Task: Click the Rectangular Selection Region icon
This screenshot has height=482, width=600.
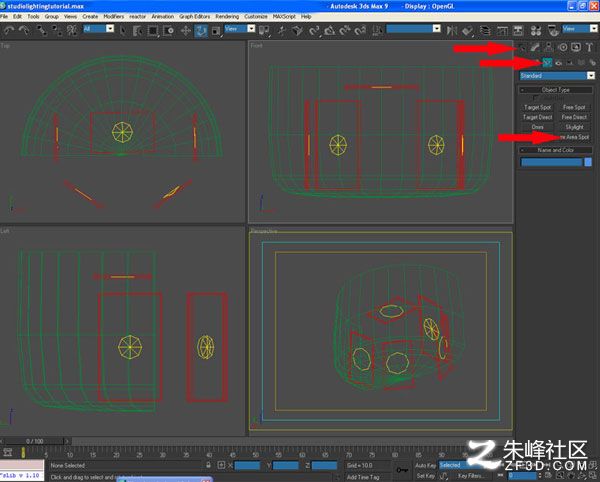Action: 153,30
